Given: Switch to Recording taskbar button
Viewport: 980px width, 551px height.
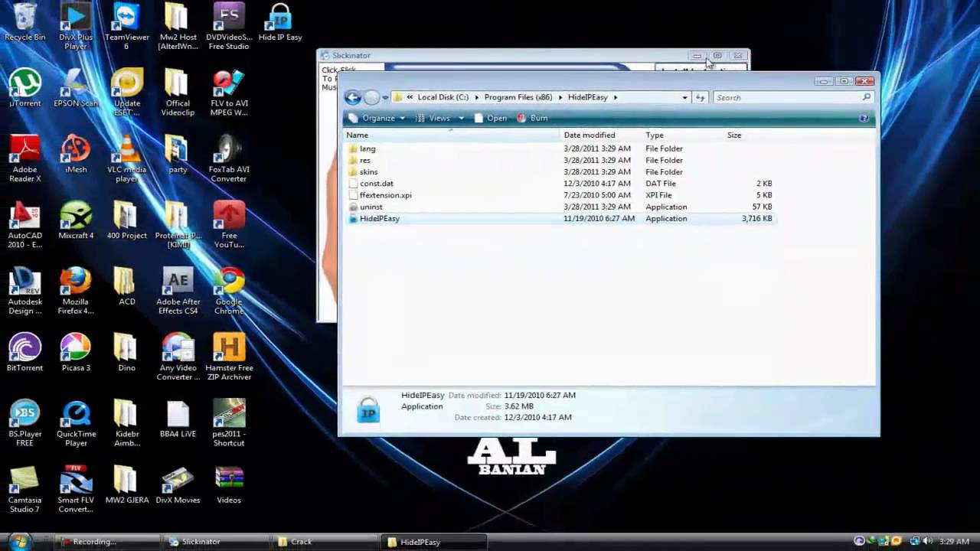Looking at the screenshot, I should point(109,542).
